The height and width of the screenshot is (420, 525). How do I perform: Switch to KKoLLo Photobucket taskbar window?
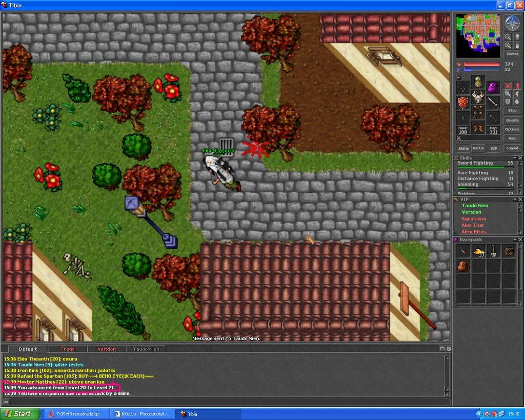[x=142, y=414]
